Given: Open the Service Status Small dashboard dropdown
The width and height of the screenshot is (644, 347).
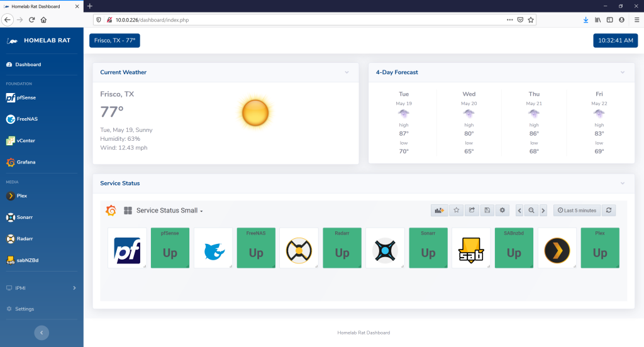Looking at the screenshot, I should pyautogui.click(x=170, y=211).
